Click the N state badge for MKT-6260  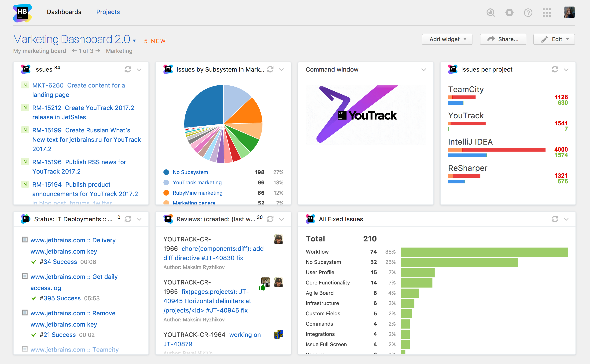(25, 85)
